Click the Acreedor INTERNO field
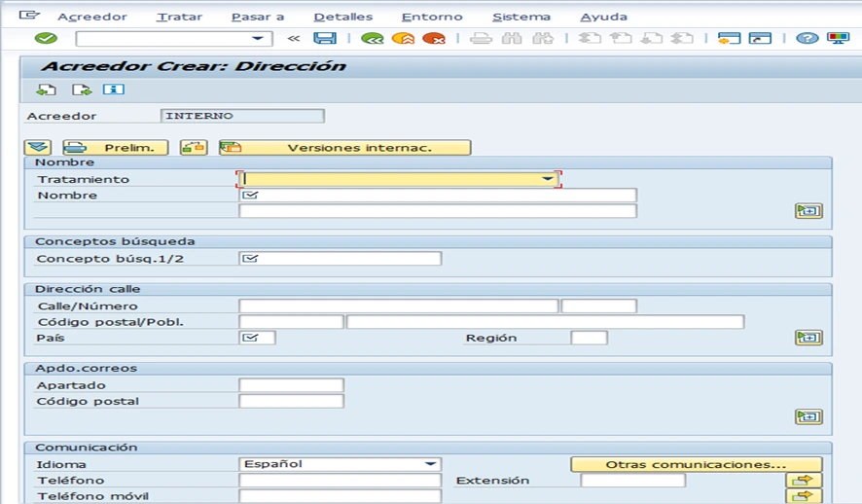The width and height of the screenshot is (862, 504). tap(242, 116)
